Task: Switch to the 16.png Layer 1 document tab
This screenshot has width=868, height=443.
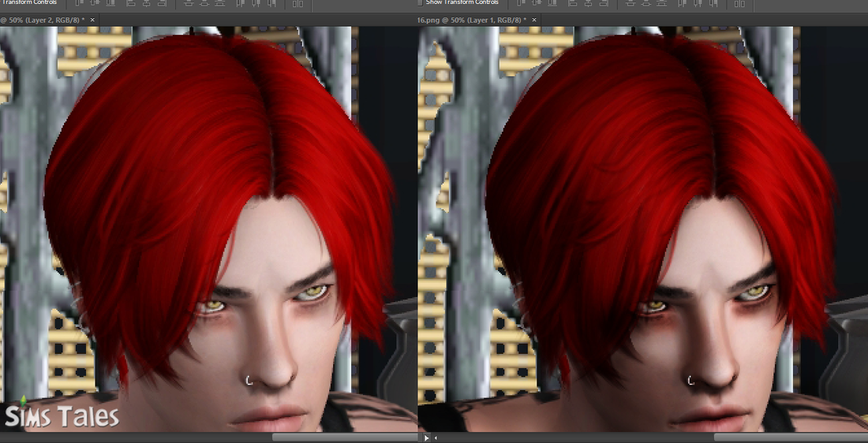Action: coord(472,20)
